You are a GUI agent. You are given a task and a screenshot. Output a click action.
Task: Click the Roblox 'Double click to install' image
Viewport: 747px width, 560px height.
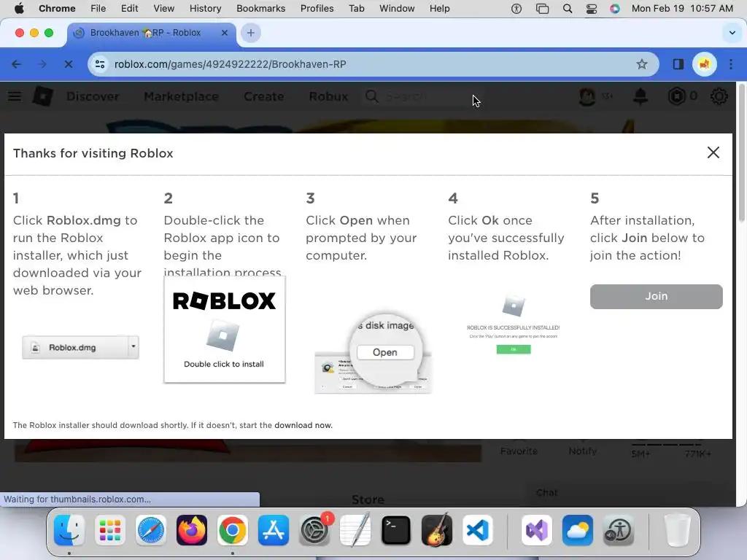coord(225,330)
